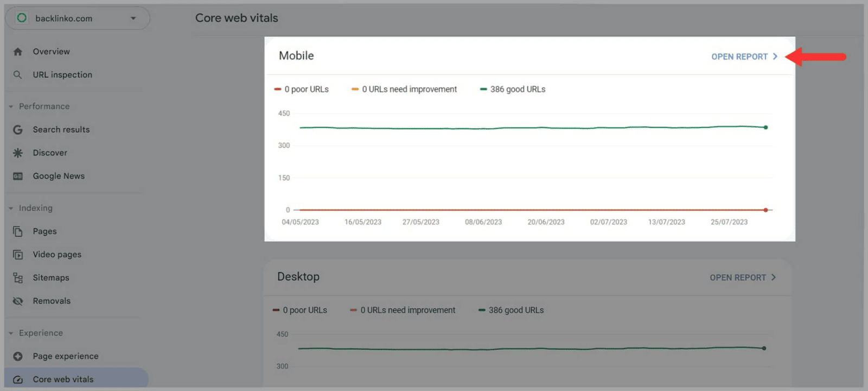Click the URL inspection magnifier icon
The height and width of the screenshot is (391, 868).
click(18, 75)
